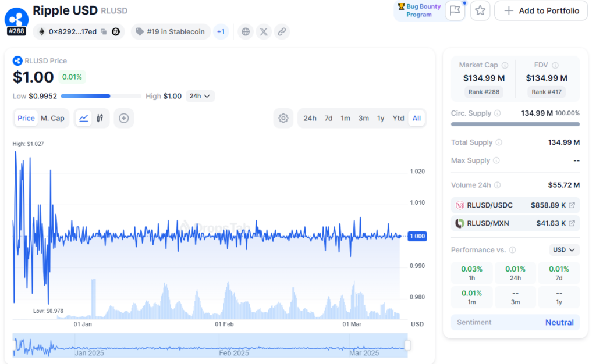Screen dimensions: 596x364
Task: Click the Rank #417 FDV badge
Action: click(x=546, y=92)
